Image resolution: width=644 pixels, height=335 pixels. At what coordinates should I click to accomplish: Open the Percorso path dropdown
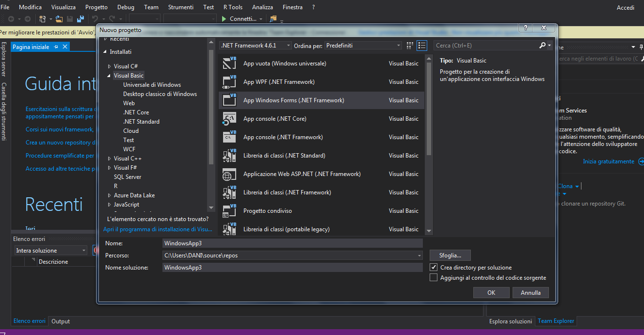(x=419, y=255)
